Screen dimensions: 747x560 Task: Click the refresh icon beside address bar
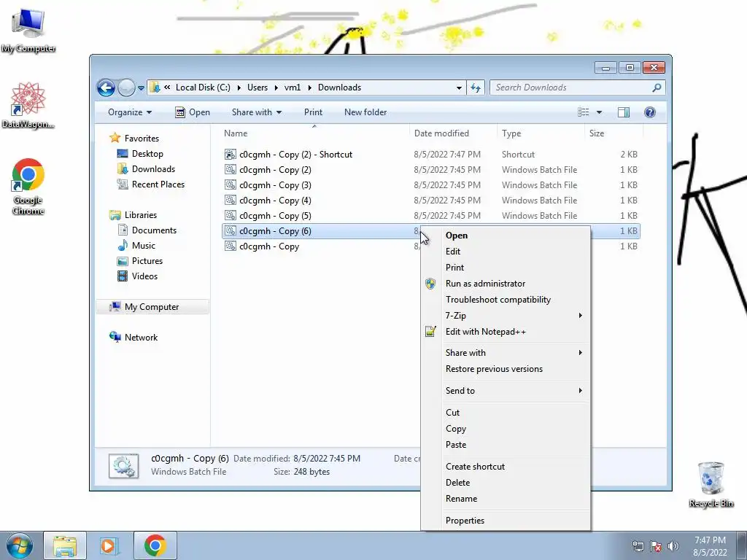pyautogui.click(x=476, y=87)
